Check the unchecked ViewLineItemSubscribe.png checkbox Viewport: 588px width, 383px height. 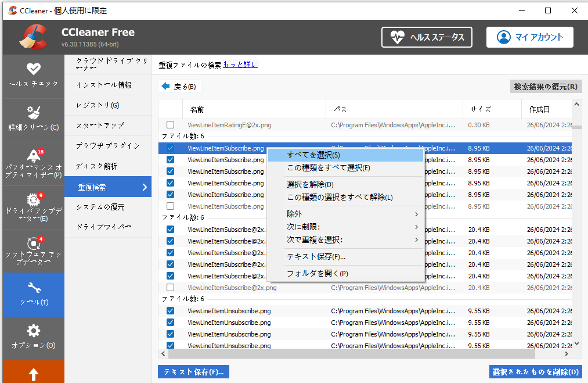pyautogui.click(x=170, y=206)
